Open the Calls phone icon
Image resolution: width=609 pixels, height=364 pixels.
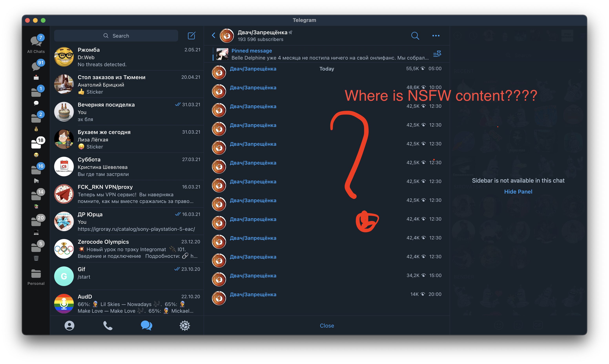pos(108,325)
